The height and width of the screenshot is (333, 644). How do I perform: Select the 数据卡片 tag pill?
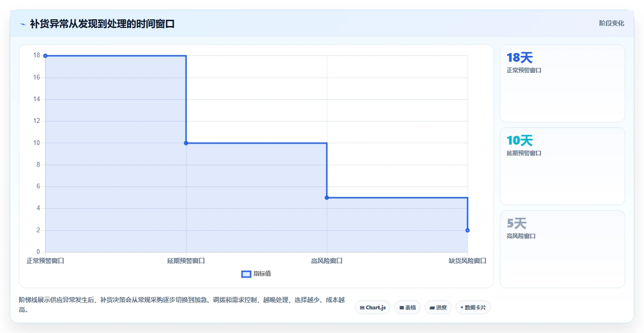tap(473, 307)
